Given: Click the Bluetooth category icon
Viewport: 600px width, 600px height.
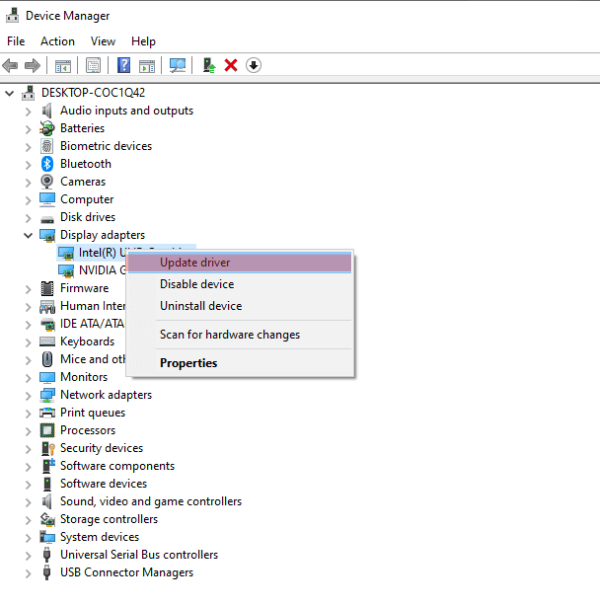Looking at the screenshot, I should 47,164.
